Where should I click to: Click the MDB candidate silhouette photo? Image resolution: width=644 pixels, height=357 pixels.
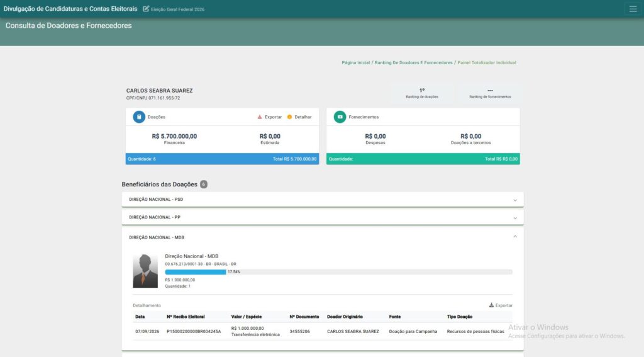[x=145, y=270]
